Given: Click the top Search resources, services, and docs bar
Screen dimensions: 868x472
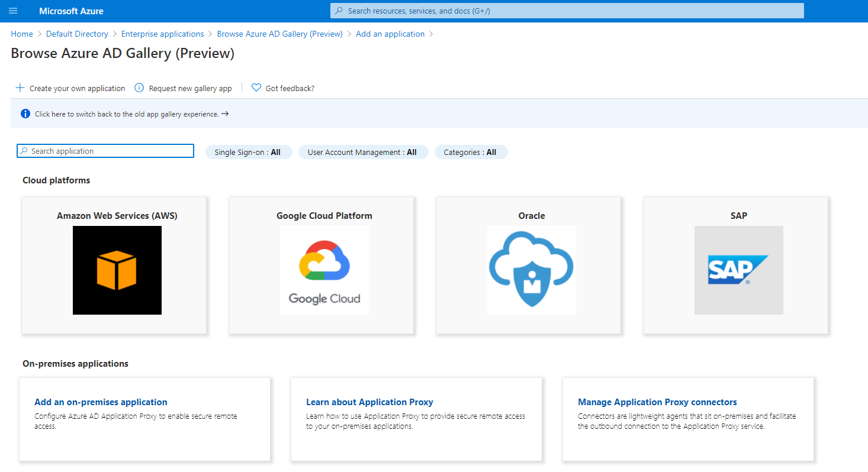Looking at the screenshot, I should pos(567,11).
